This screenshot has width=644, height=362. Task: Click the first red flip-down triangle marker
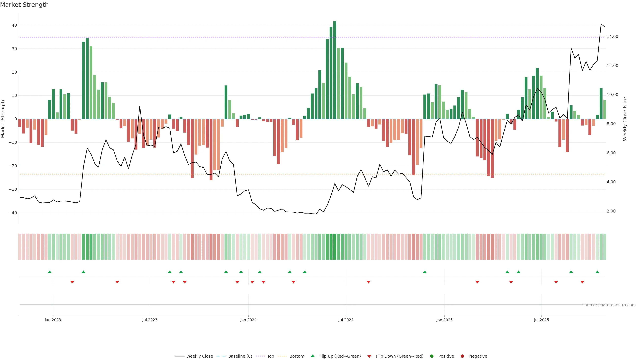(x=72, y=282)
